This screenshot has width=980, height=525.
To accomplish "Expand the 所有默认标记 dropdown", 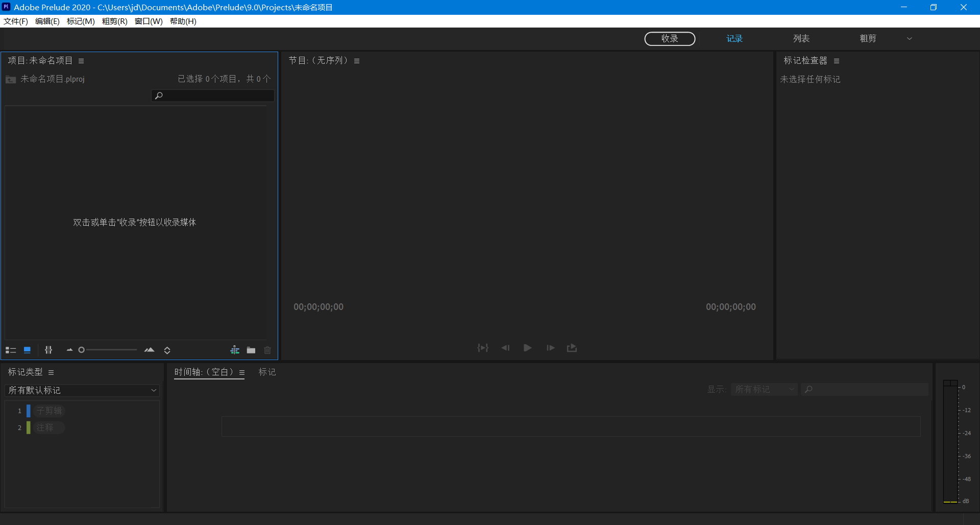I will tap(82, 390).
